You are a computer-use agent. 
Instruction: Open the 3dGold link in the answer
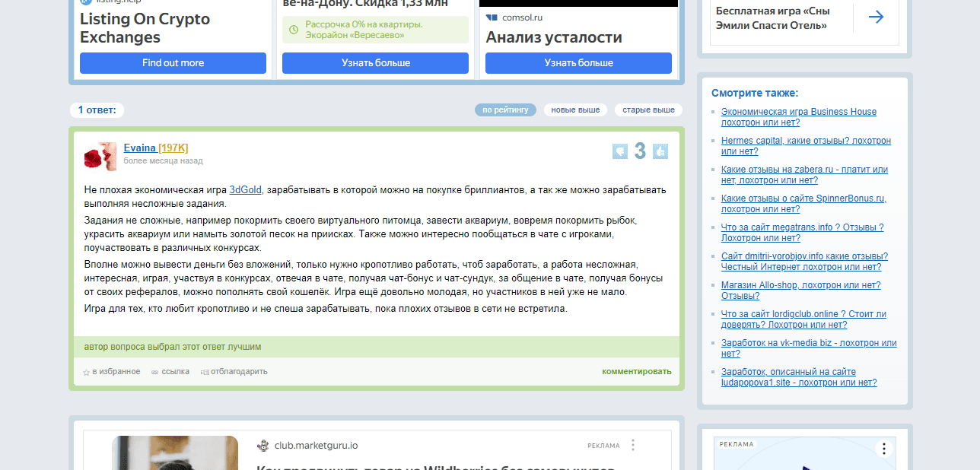[x=245, y=189]
